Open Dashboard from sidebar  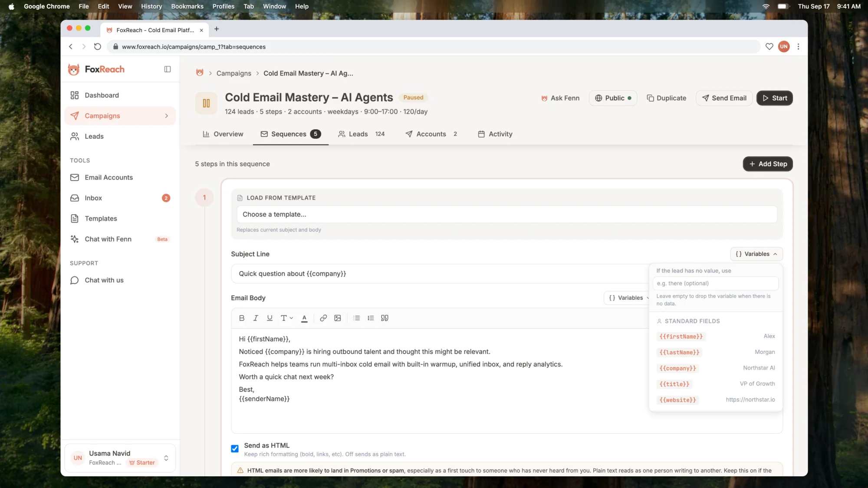pos(120,95)
